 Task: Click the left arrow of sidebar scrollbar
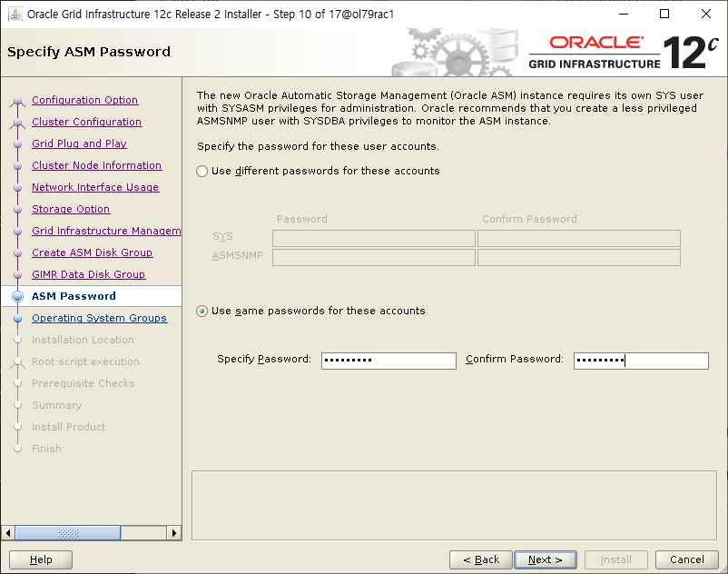point(8,532)
